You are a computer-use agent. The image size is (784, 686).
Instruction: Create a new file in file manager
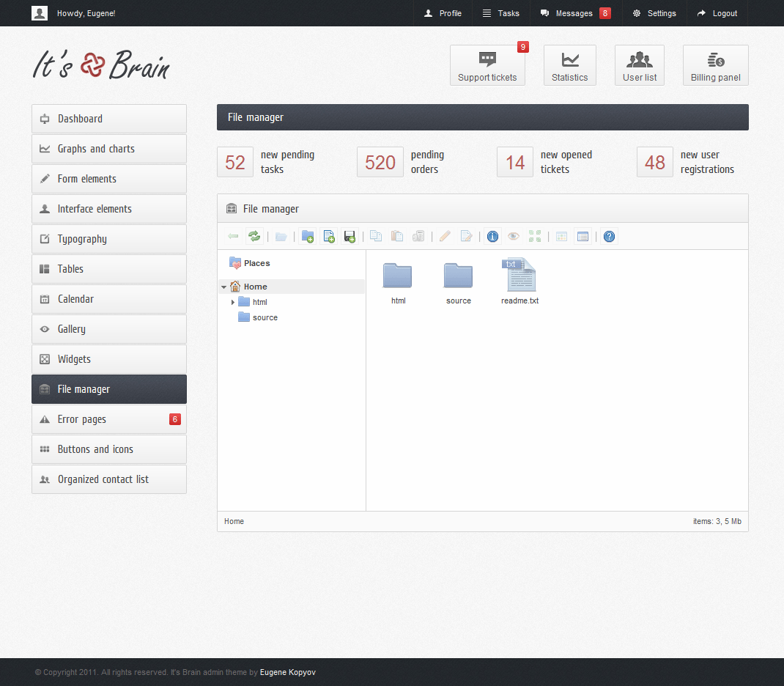(x=328, y=236)
